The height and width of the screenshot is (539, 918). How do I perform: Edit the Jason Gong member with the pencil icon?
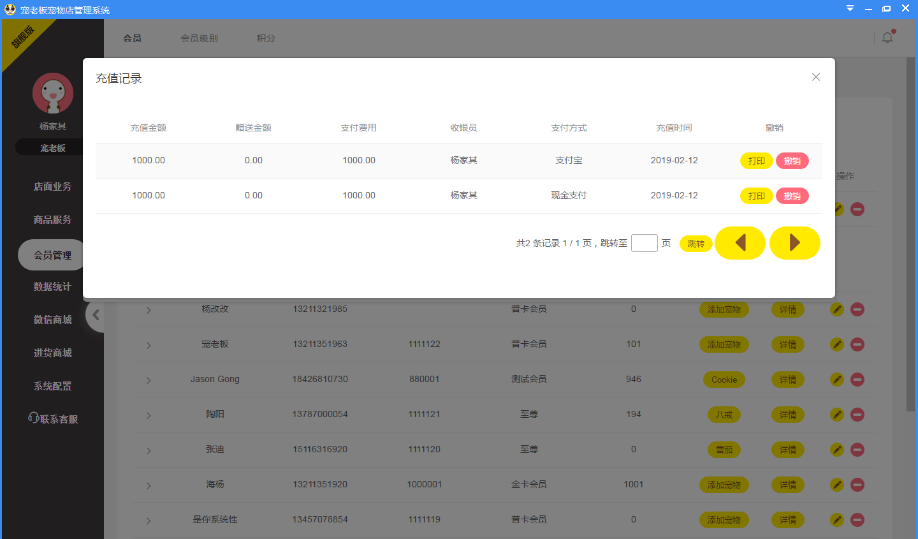pyautogui.click(x=837, y=380)
